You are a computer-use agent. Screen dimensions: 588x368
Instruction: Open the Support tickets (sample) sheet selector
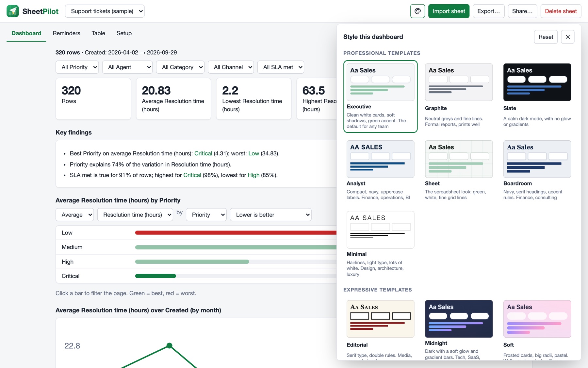105,11
